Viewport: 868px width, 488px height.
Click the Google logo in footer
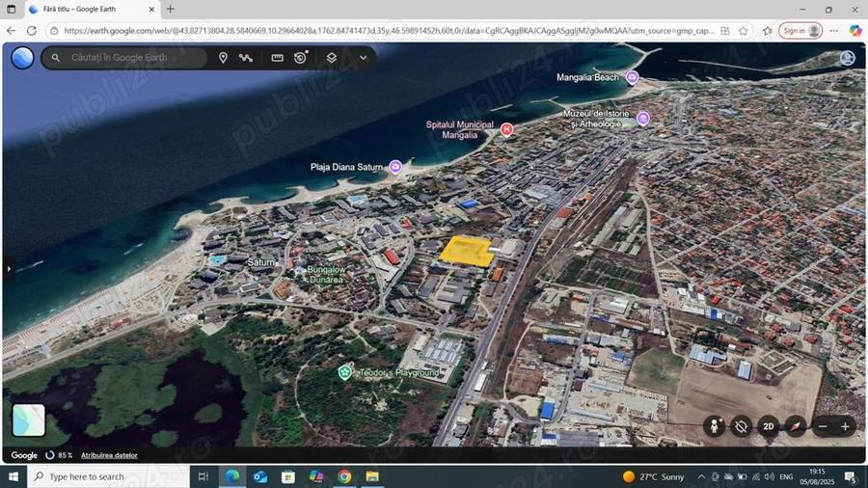(x=24, y=455)
